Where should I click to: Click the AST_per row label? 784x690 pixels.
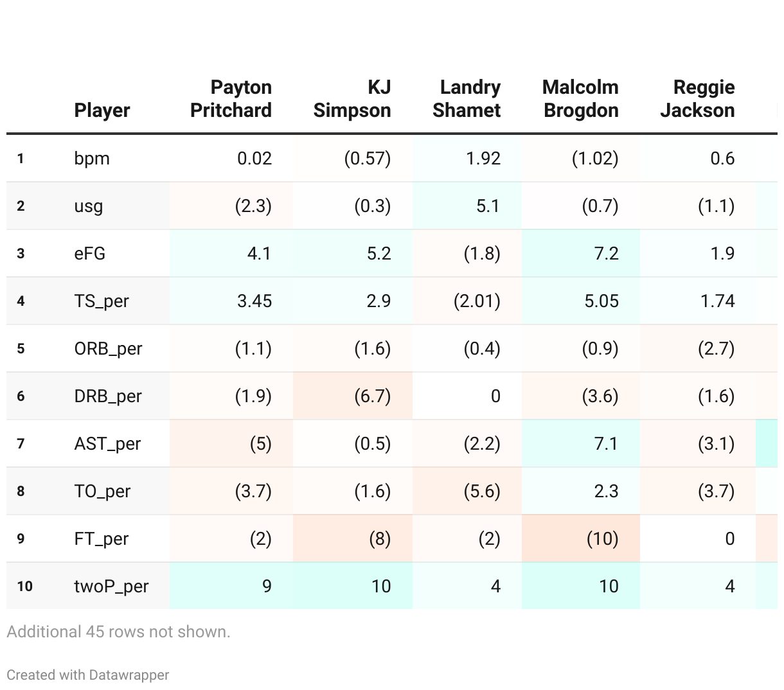tap(107, 444)
